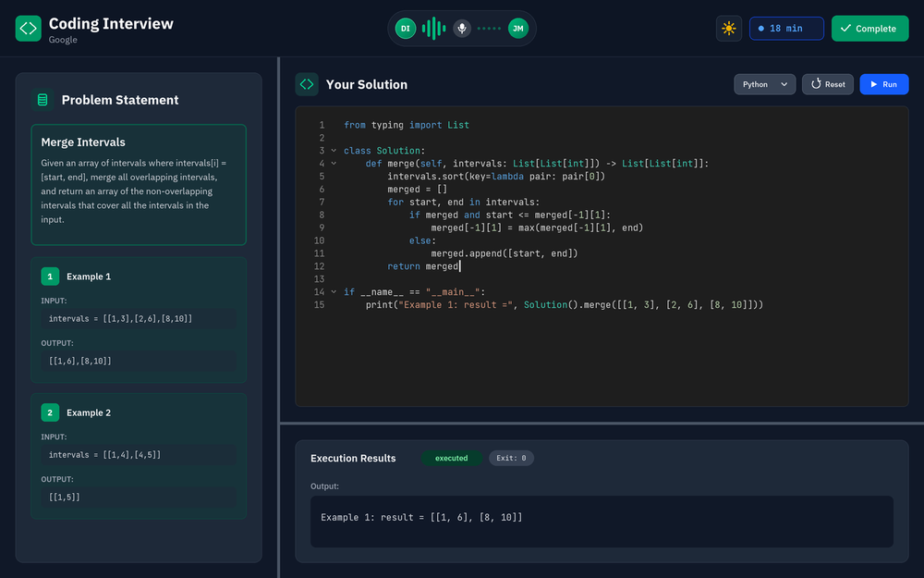This screenshot has width=924, height=578.
Task: Click the Checkmark icon in Complete button
Action: click(845, 29)
